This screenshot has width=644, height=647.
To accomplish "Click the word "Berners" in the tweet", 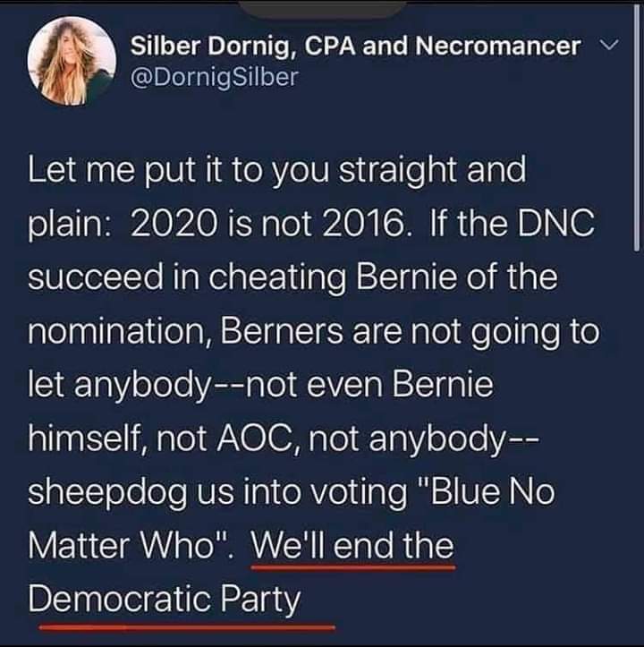I will tap(282, 331).
